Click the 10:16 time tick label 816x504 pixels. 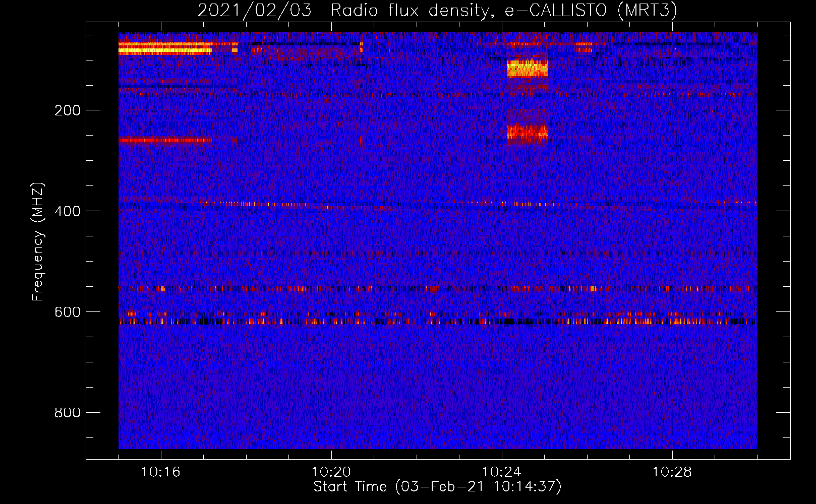pyautogui.click(x=161, y=472)
